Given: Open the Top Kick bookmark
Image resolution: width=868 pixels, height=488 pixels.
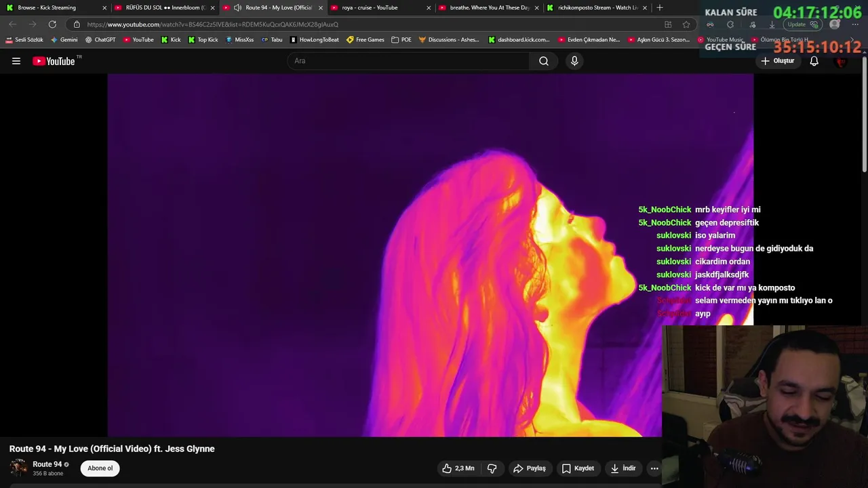Looking at the screenshot, I should 203,40.
